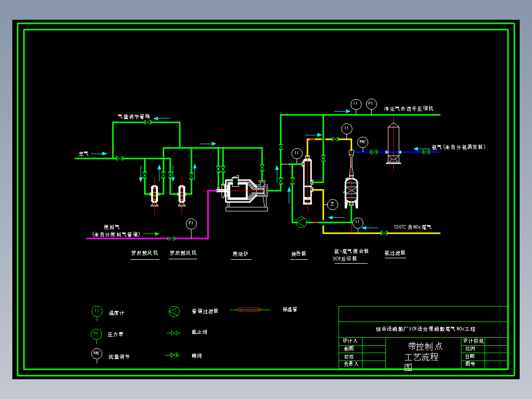Click the 氨过滤器 equipment label

395,253
